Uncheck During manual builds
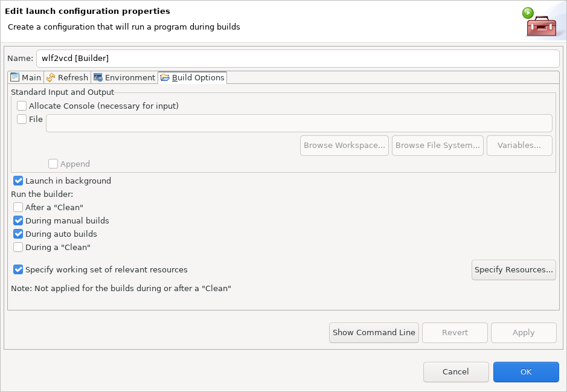This screenshot has height=392, width=567. (x=18, y=220)
